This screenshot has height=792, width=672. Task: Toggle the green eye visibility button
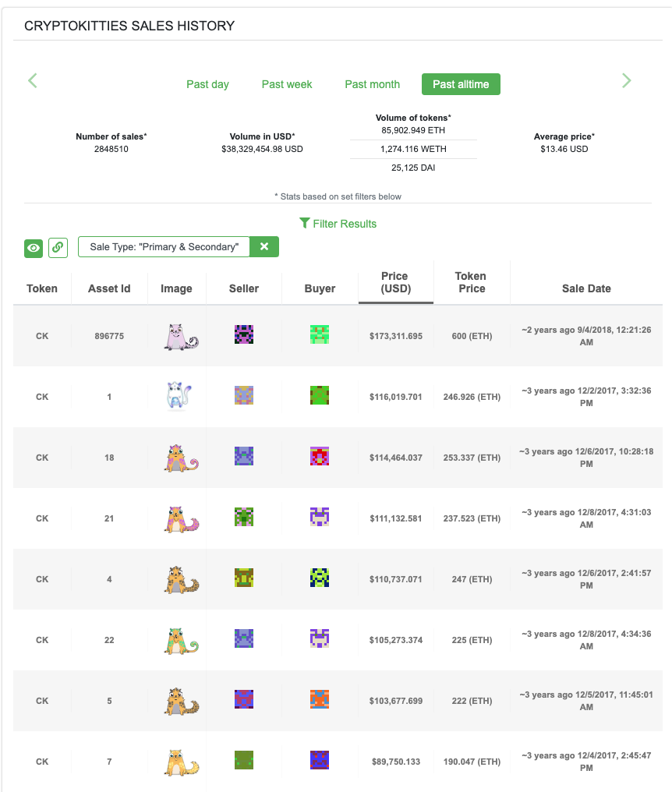tap(34, 248)
